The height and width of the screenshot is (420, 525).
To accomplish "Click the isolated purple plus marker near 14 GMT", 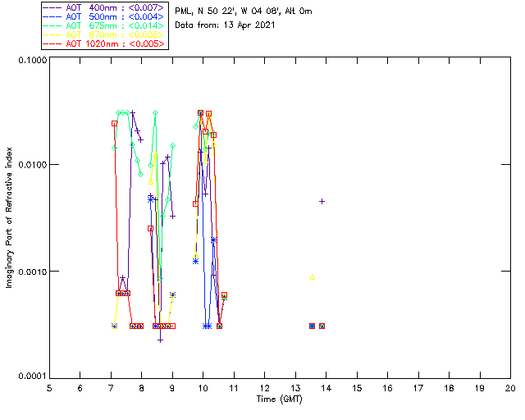I will [x=322, y=201].
